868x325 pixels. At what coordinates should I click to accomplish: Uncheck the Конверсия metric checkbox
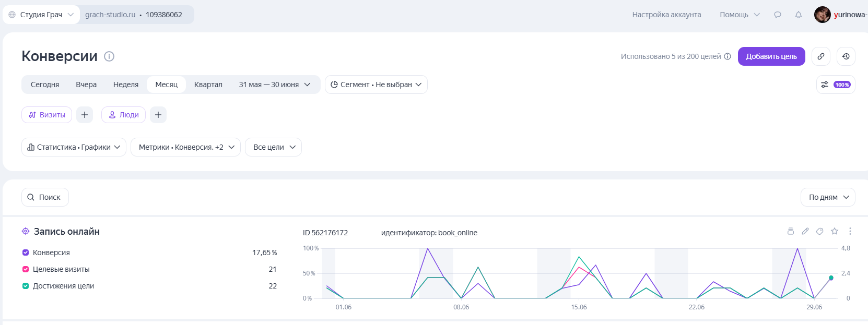(26, 252)
